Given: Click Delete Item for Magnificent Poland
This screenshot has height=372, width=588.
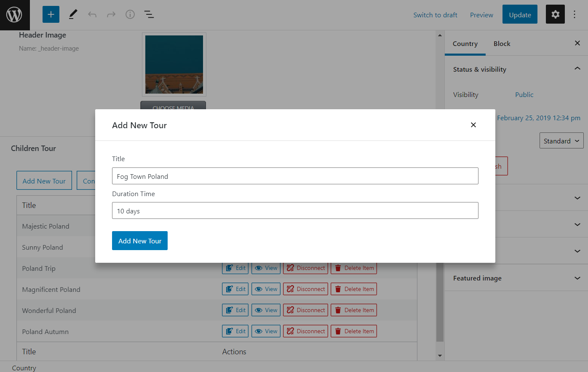Looking at the screenshot, I should tap(354, 289).
